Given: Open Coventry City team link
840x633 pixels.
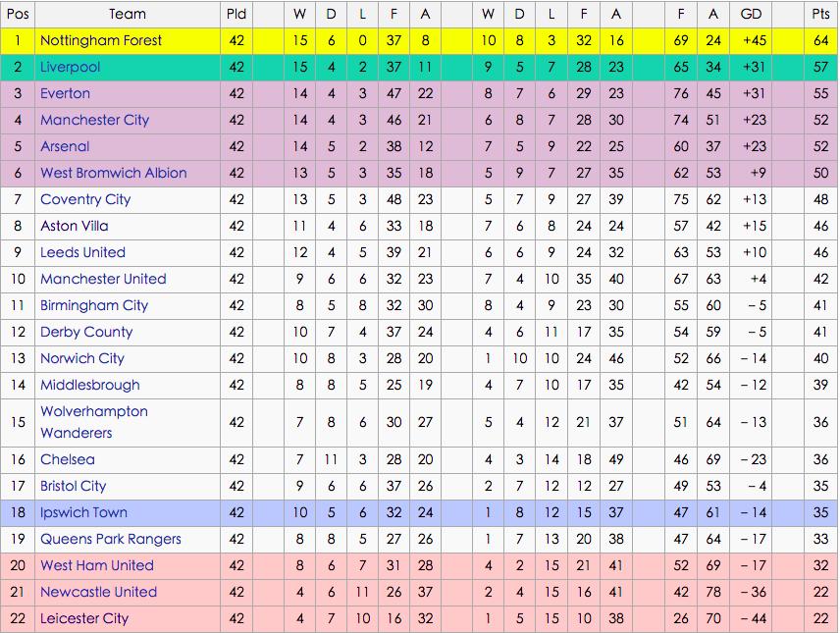Looking at the screenshot, I should pyautogui.click(x=85, y=199).
